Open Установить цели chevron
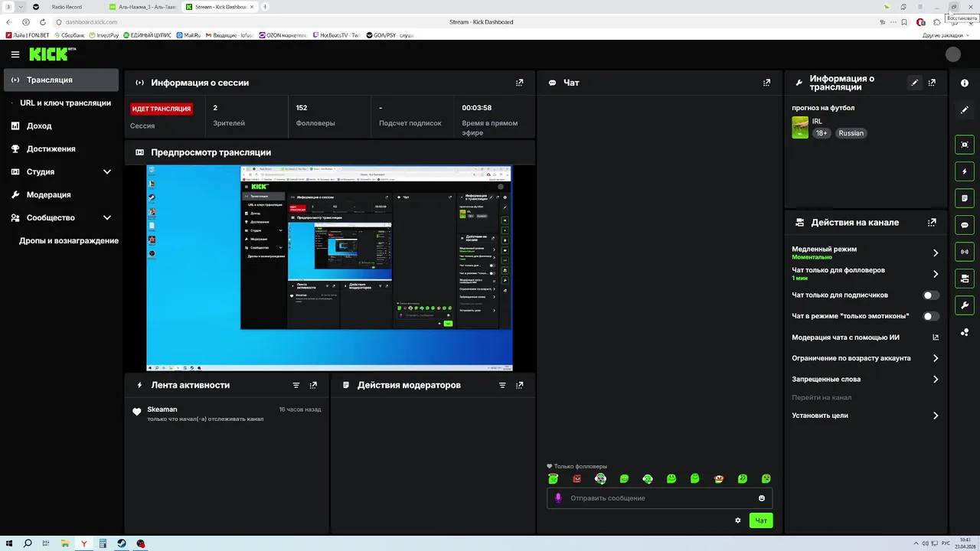 [x=936, y=416]
